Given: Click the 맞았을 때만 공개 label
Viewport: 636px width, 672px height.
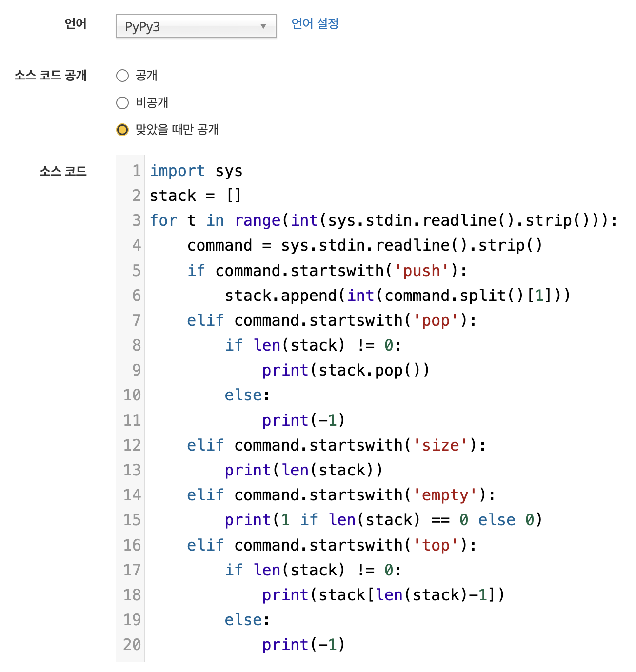Looking at the screenshot, I should click(177, 129).
